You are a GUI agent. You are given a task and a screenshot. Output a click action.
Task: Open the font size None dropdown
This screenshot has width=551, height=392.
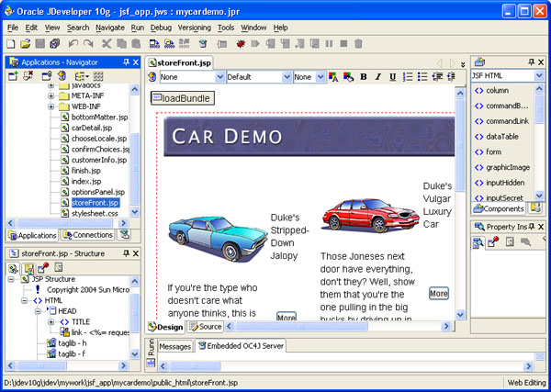[320, 77]
